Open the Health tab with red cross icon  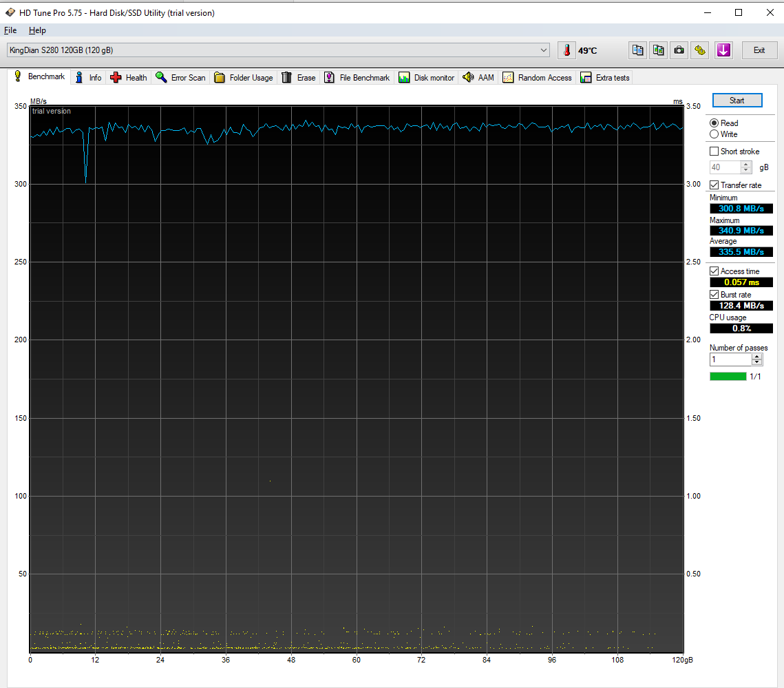click(129, 78)
